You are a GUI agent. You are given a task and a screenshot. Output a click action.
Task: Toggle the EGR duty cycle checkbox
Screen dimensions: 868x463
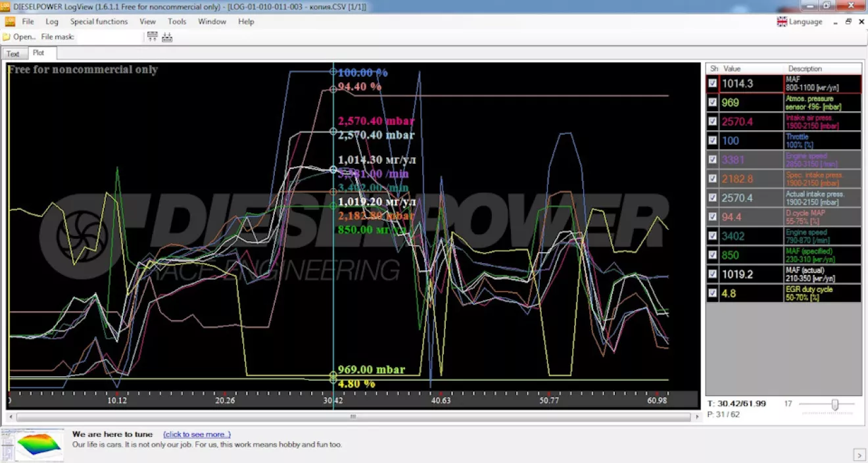tap(713, 293)
